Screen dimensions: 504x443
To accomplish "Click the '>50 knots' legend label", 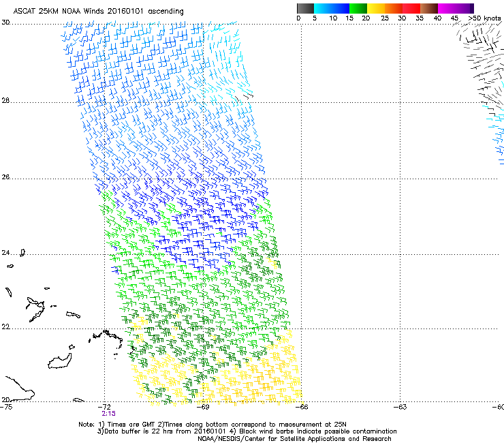I will pyautogui.click(x=485, y=18).
